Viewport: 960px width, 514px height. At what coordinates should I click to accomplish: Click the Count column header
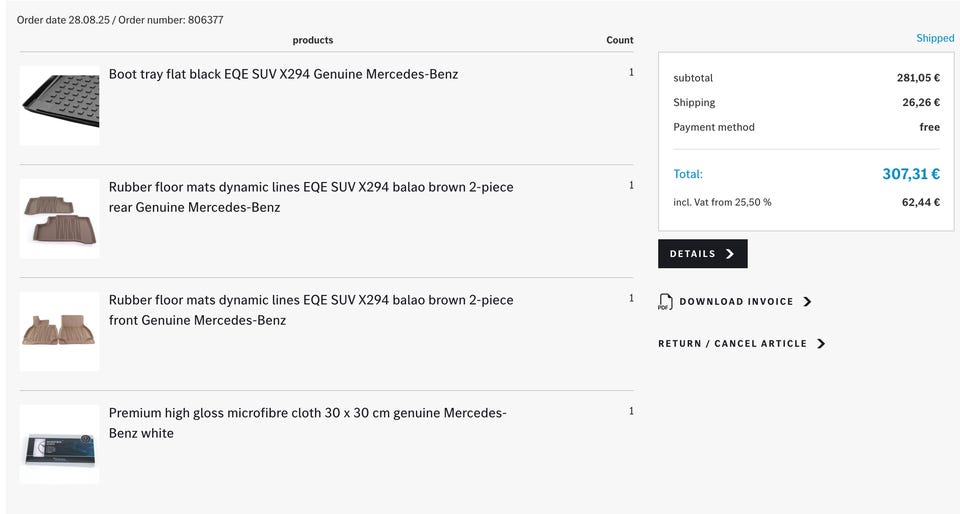click(x=620, y=40)
